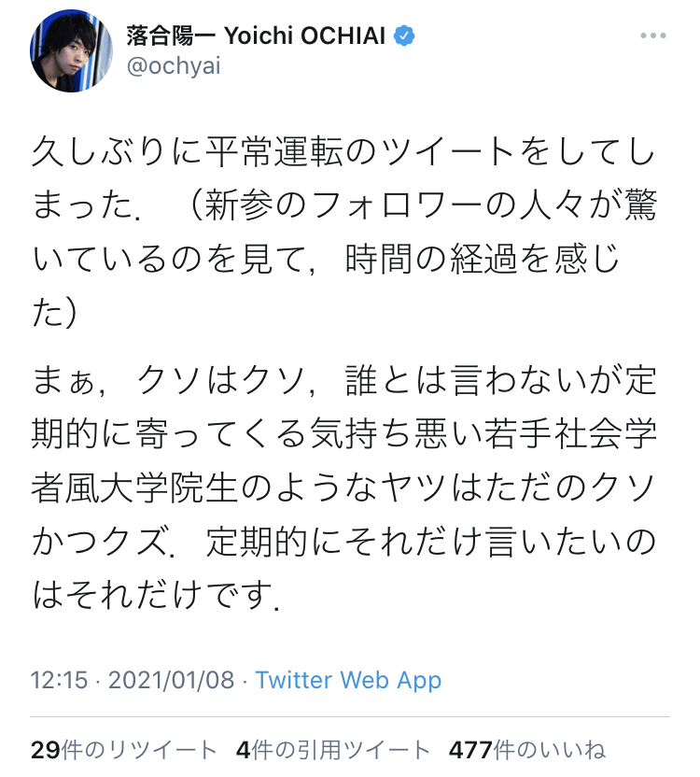Click the parenthetical text starting 新参のフォロワー

pos(420,207)
